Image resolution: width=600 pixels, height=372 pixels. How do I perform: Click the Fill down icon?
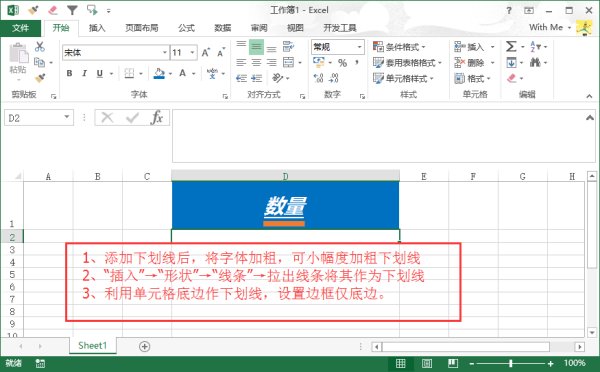click(x=512, y=62)
